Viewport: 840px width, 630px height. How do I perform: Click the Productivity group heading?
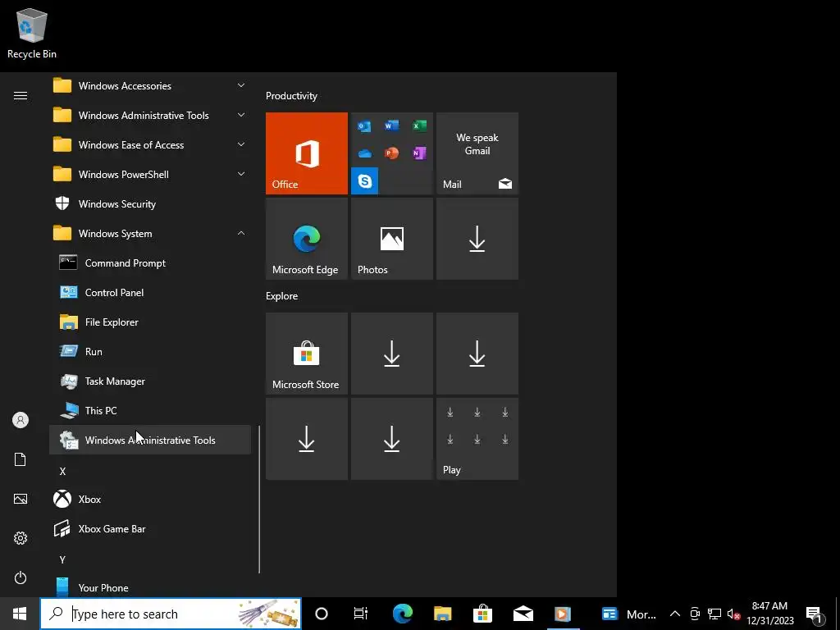click(x=291, y=96)
